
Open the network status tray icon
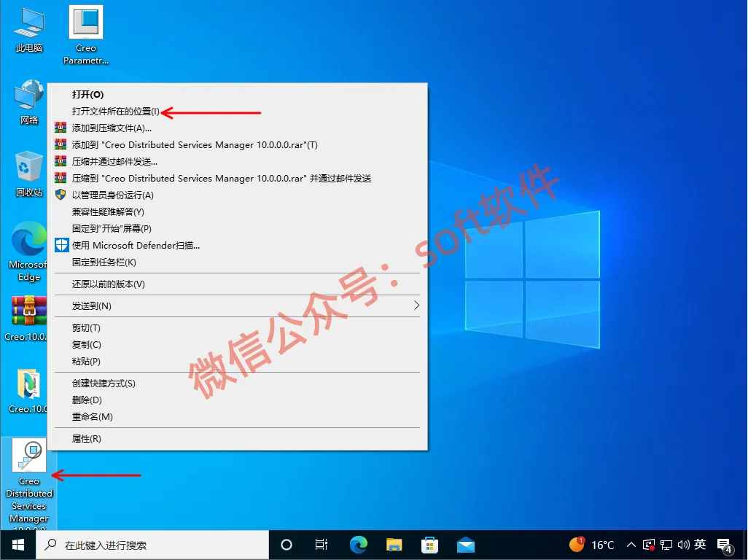666,545
